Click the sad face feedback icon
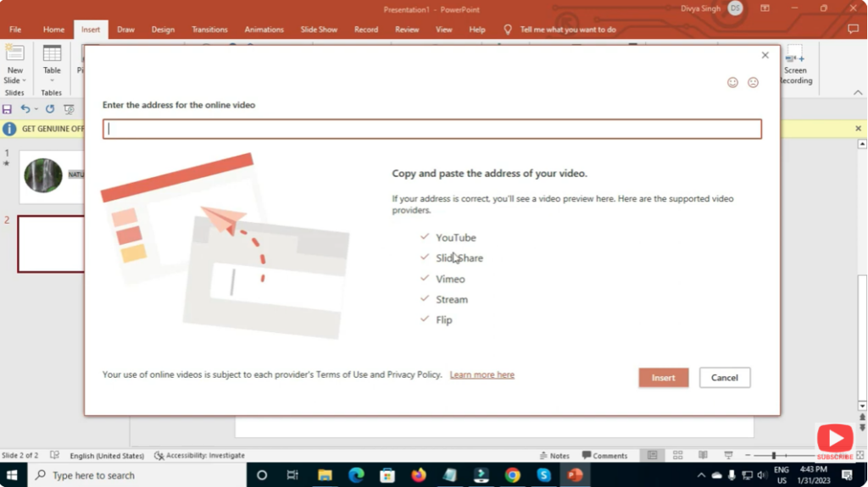868x487 pixels. point(753,82)
